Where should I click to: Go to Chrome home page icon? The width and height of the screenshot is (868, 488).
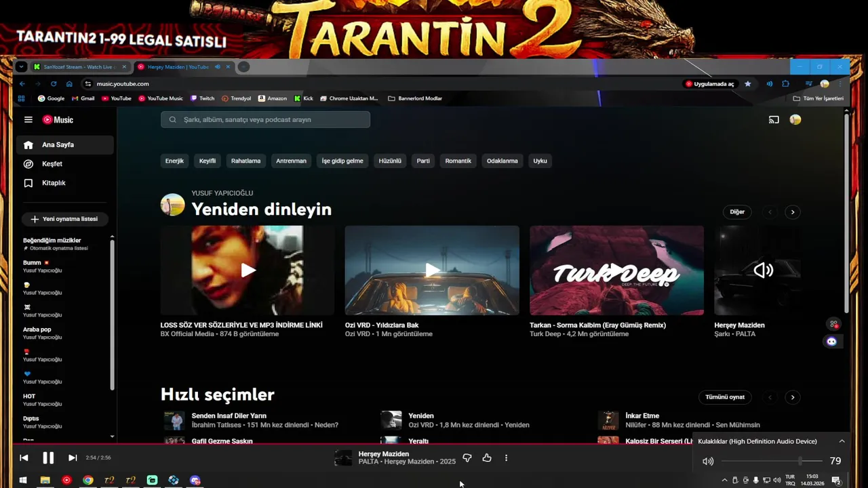coord(69,83)
